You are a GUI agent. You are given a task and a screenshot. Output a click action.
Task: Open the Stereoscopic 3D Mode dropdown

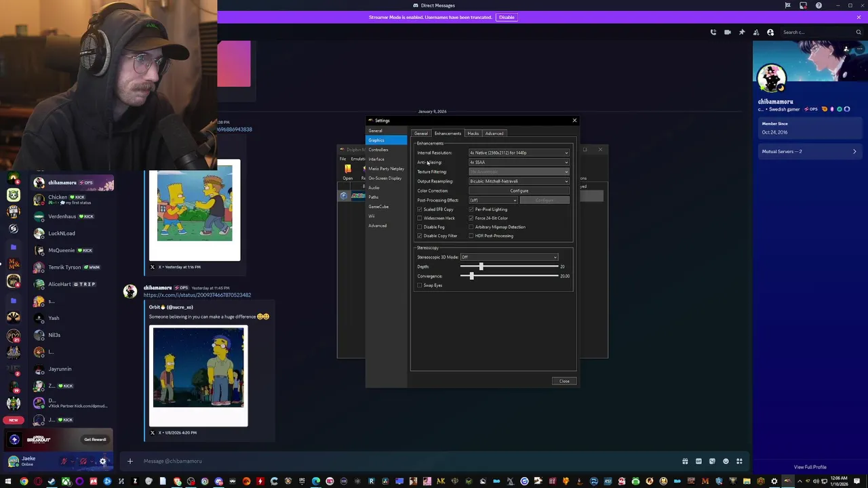(509, 257)
